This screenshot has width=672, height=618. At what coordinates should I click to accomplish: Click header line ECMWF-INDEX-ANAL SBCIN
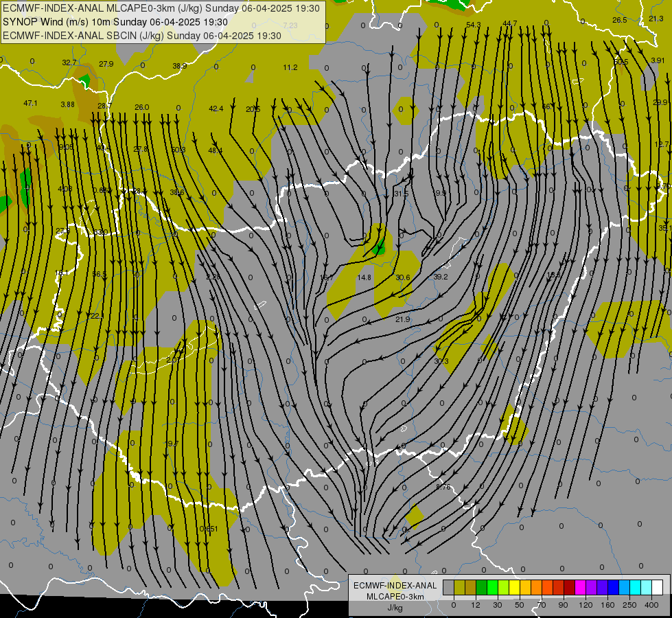coord(142,36)
